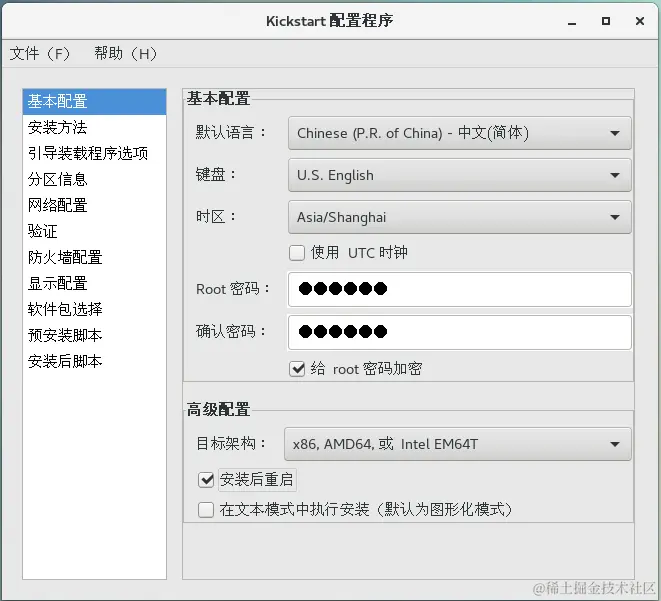Maximize the Kickstart window

pos(606,21)
